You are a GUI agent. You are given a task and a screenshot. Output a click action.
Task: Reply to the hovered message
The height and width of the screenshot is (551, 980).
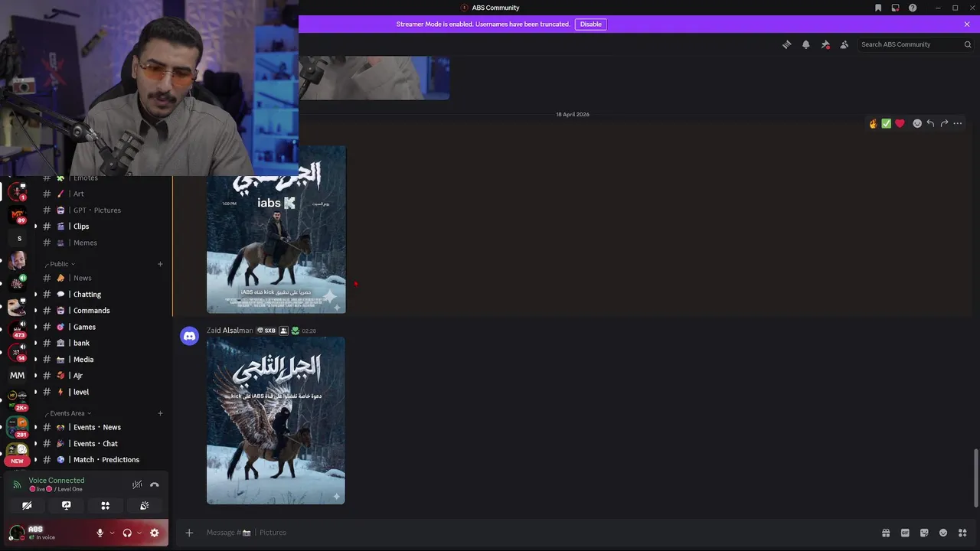930,123
